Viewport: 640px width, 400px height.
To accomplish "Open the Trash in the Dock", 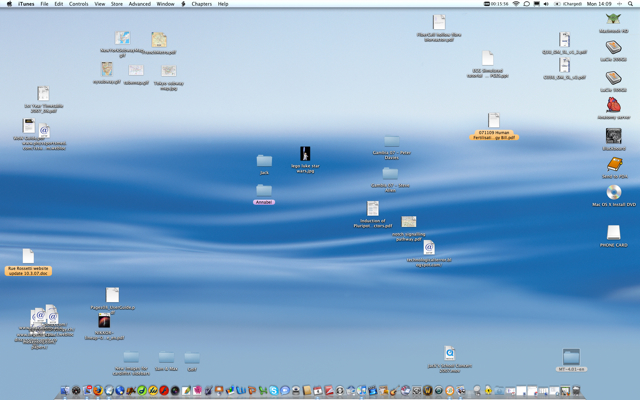I will coord(576,391).
